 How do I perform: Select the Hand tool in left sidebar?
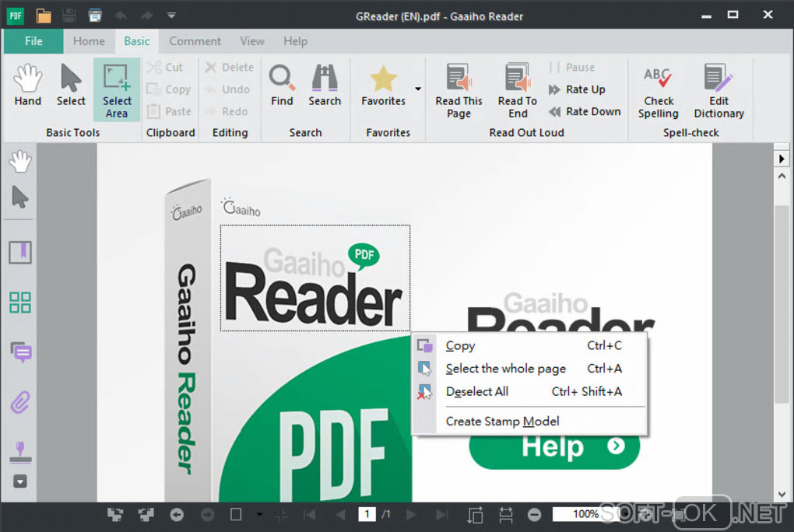coord(20,162)
